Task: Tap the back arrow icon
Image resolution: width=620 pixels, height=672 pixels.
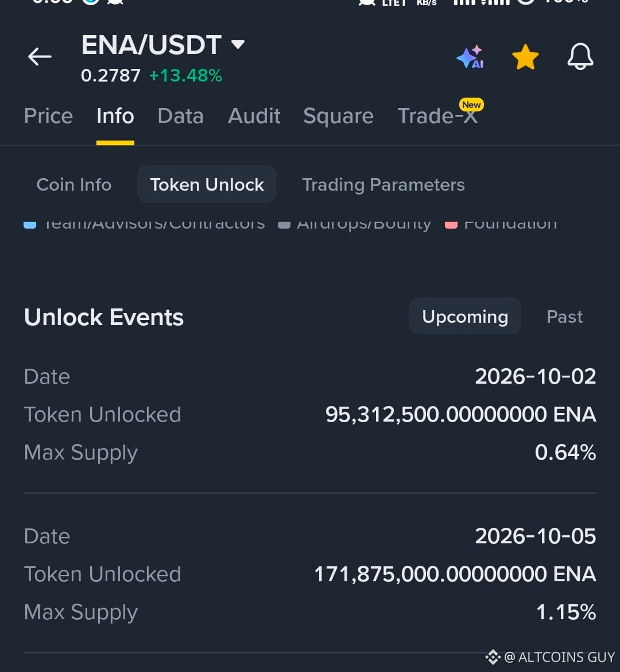Action: pos(40,56)
